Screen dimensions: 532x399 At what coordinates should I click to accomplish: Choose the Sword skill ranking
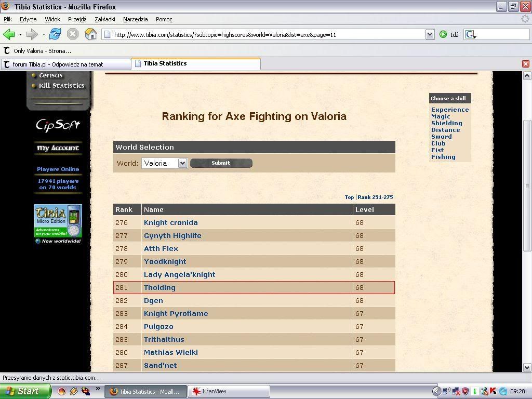tap(442, 137)
